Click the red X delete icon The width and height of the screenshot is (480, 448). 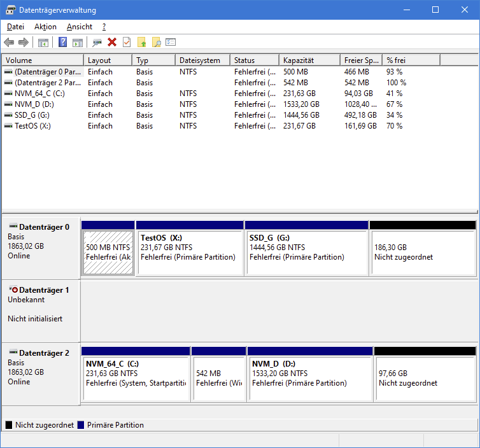112,42
